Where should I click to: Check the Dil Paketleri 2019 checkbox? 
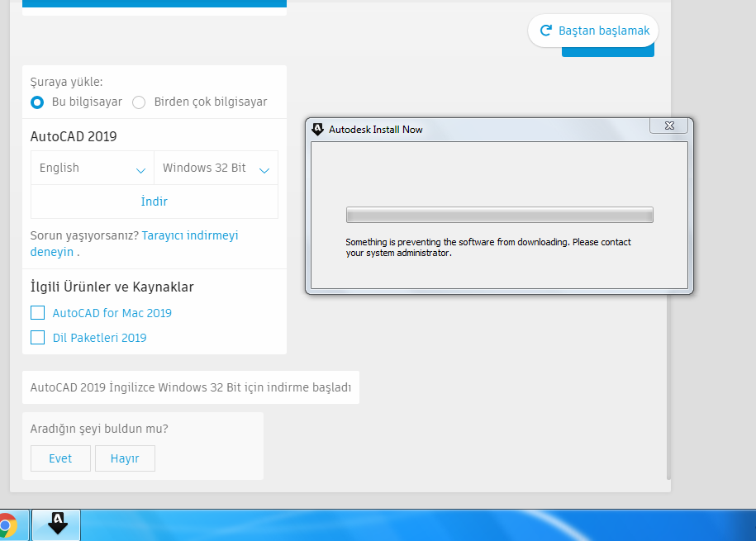pos(38,338)
